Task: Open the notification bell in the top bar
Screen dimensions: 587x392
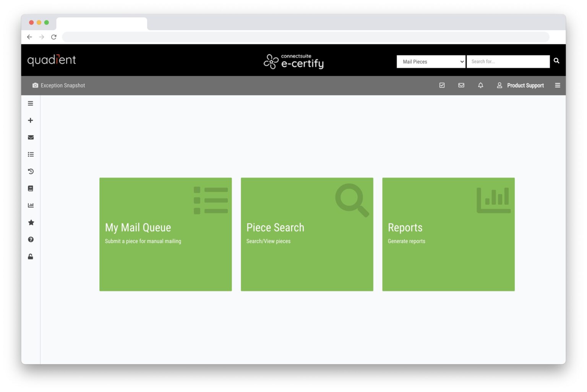Action: [480, 85]
